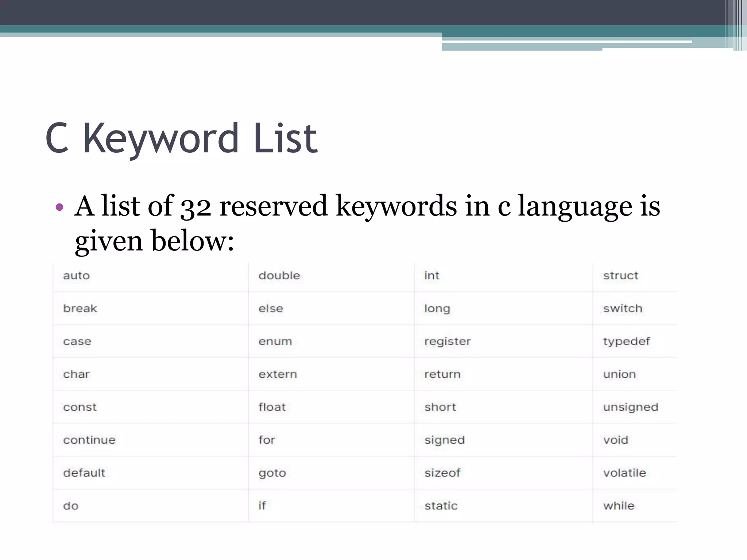747x560 pixels.
Task: Click the 'double' keyword cell
Action: [x=279, y=276]
